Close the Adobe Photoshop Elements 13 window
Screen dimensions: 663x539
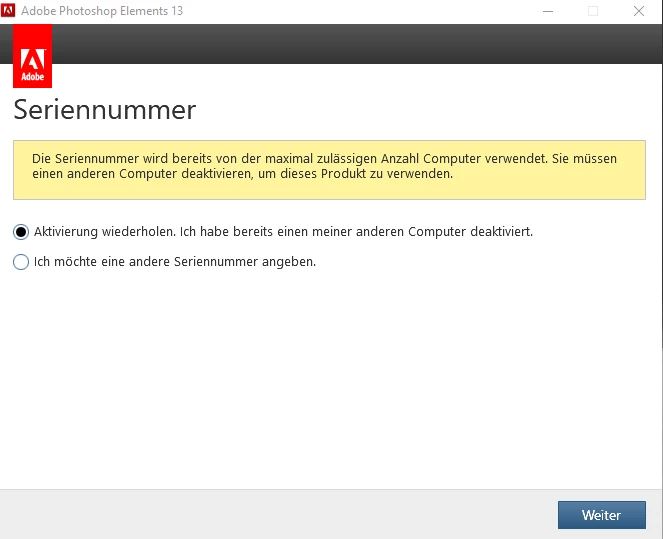[639, 11]
